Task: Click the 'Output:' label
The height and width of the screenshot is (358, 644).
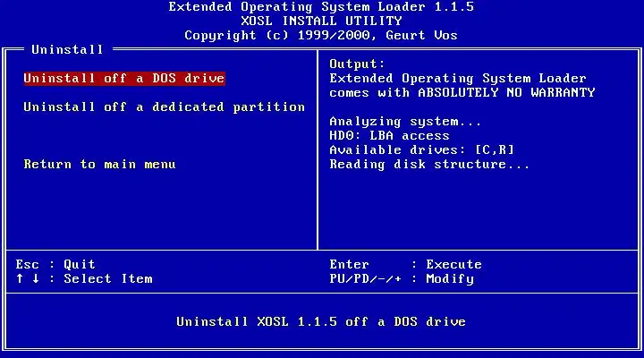Action: [357, 64]
